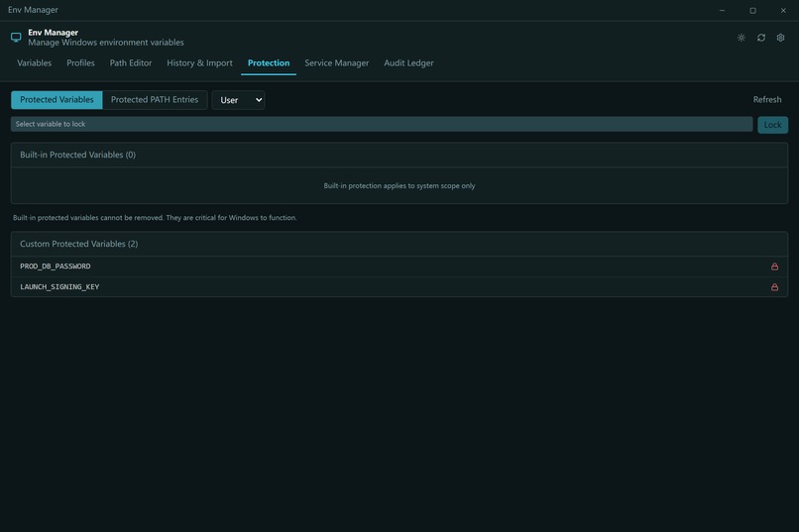Minimize the Env Manager window

722,10
